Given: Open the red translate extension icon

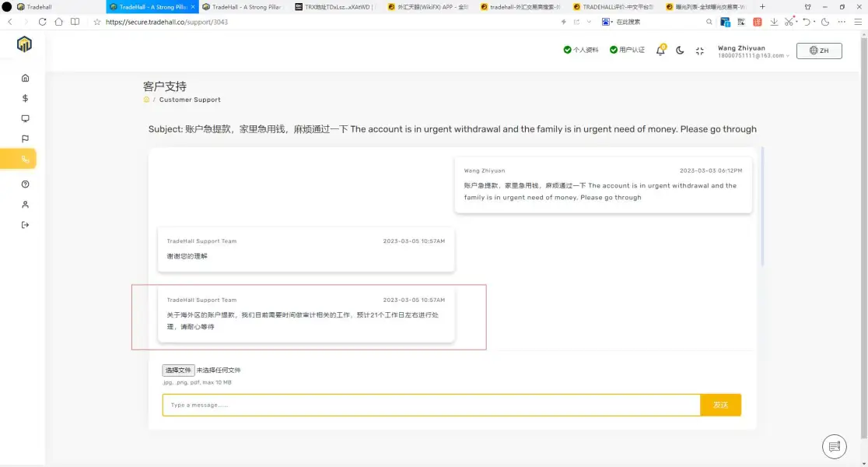Looking at the screenshot, I should (758, 22).
